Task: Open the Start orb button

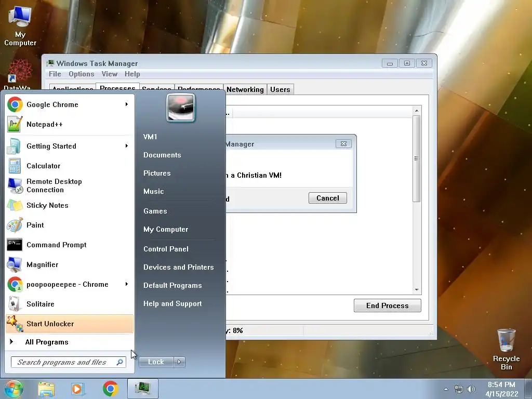Action: tap(14, 389)
